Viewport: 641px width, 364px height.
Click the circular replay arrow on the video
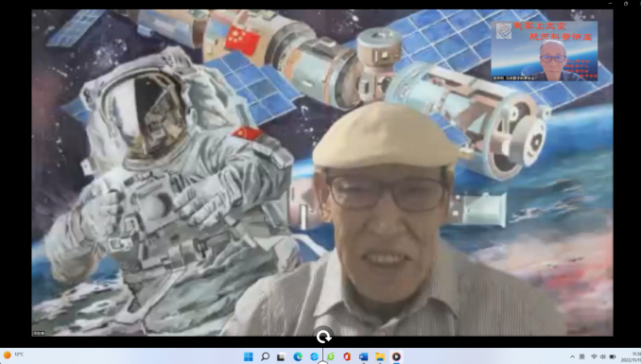pos(323,337)
